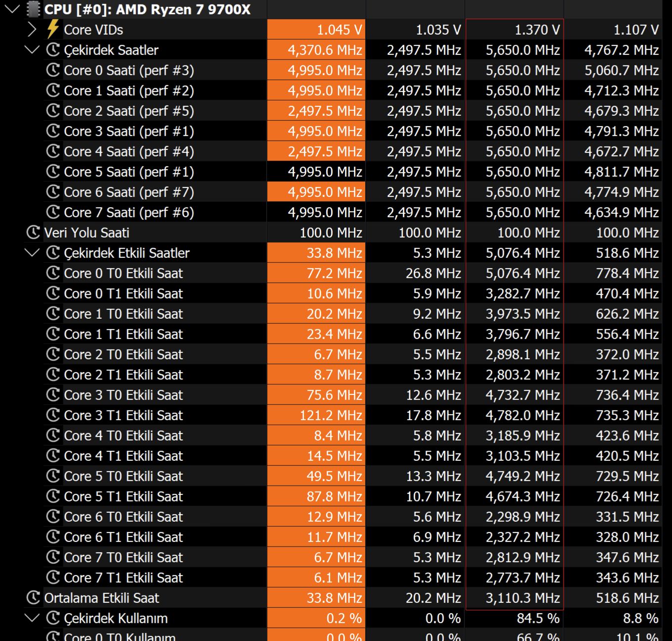Select the 'CPU [#0]: AMD Ryzen 7 9700X' header
The width and height of the screenshot is (672, 641).
[147, 9]
